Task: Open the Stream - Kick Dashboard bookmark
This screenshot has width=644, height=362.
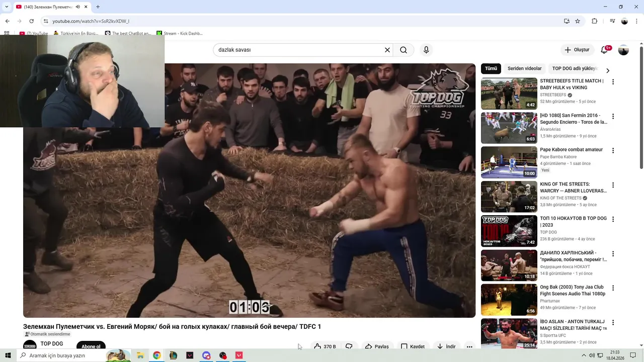Action: point(180,34)
